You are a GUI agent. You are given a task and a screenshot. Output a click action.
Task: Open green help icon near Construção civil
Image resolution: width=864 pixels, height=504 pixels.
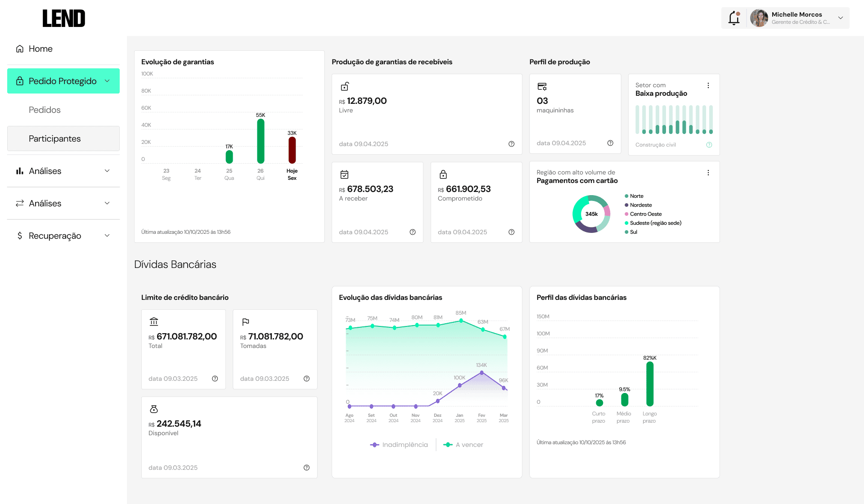tap(709, 145)
